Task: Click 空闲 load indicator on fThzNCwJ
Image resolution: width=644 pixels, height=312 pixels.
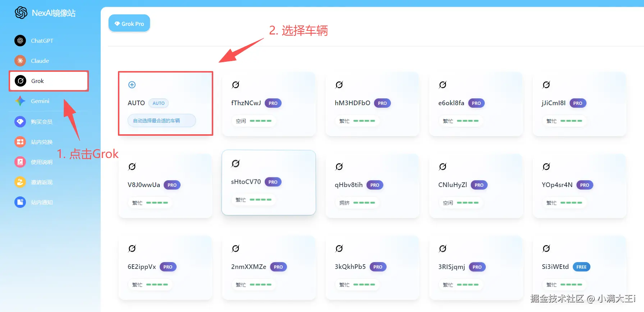Action: (x=254, y=121)
